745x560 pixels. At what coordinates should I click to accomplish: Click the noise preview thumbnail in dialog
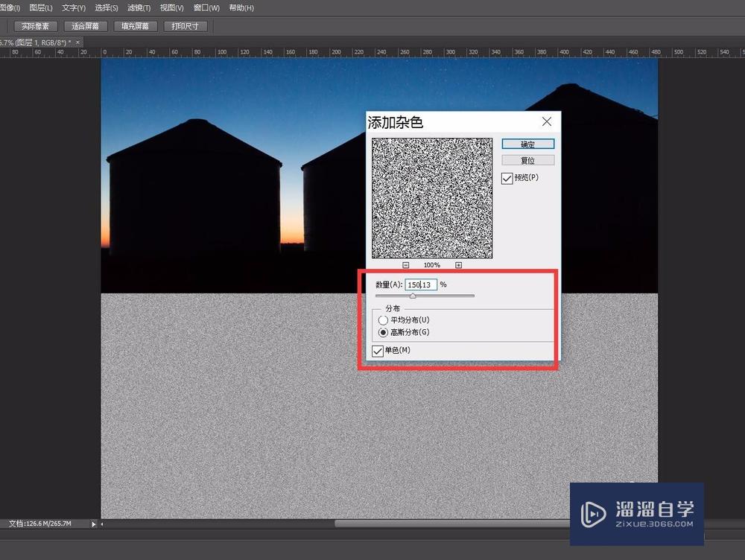click(x=432, y=198)
